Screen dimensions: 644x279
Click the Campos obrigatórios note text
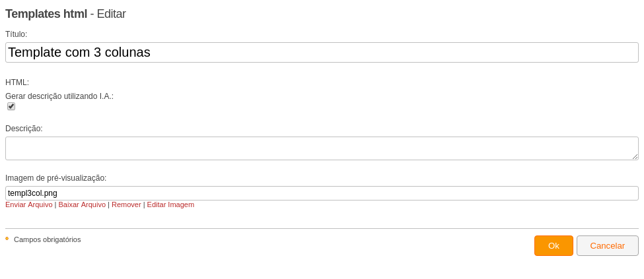[48, 239]
